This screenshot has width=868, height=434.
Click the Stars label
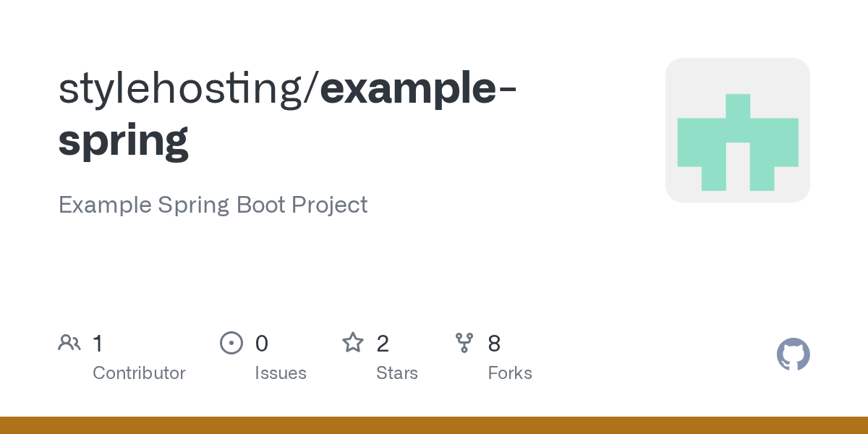pyautogui.click(x=397, y=373)
